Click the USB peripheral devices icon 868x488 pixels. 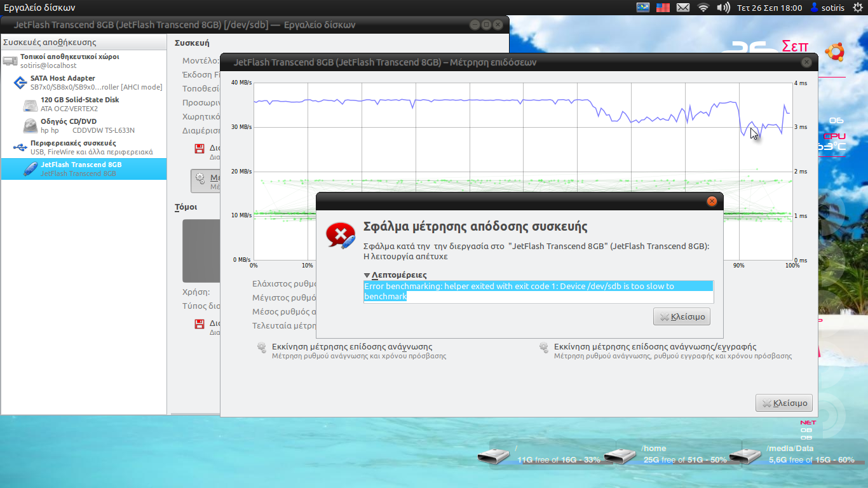pos(20,147)
